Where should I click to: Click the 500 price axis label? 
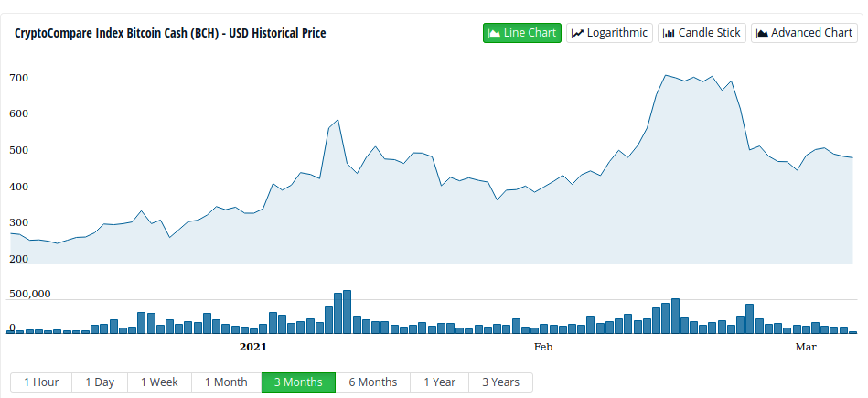point(19,151)
